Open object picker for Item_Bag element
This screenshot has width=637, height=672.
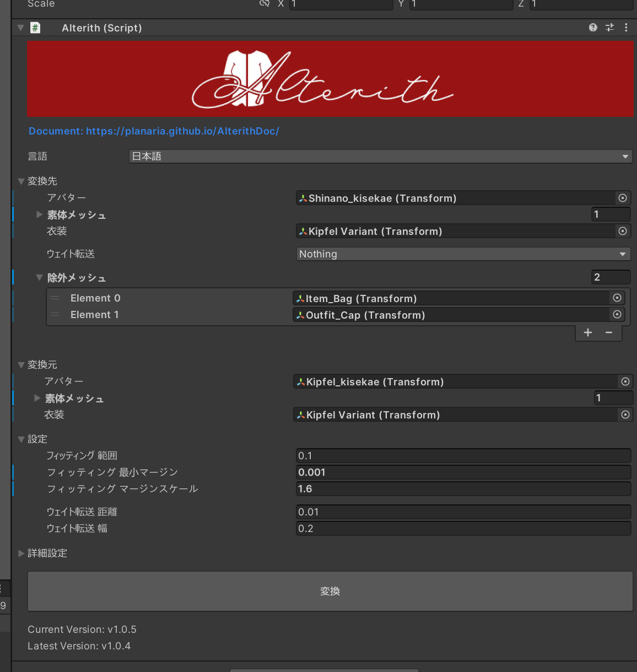[x=617, y=298]
